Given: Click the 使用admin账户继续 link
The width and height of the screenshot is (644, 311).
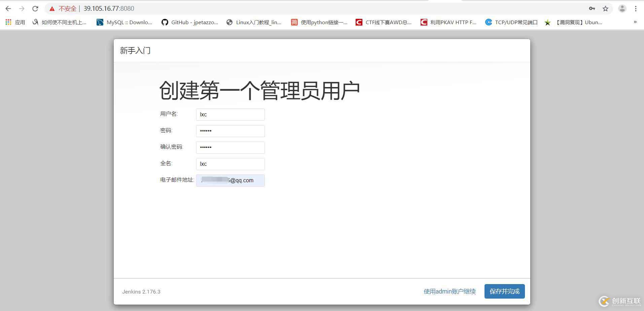Looking at the screenshot, I should [x=450, y=291].
